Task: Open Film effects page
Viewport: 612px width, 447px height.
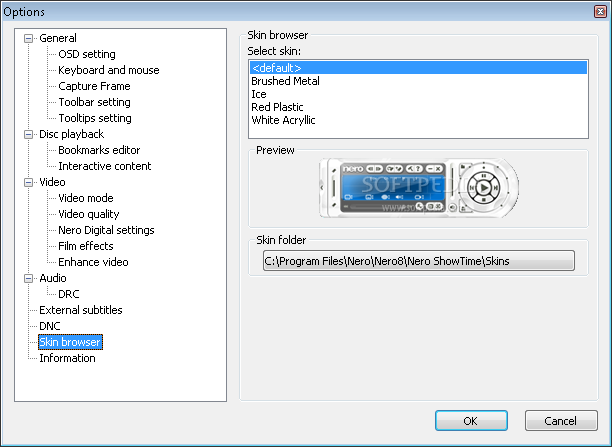Action: (86, 246)
